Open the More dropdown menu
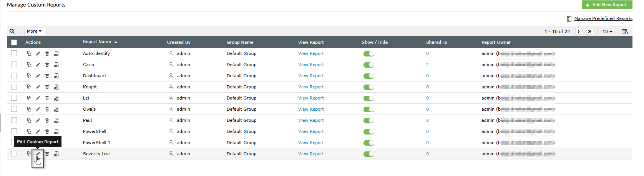644x176 pixels. (34, 31)
